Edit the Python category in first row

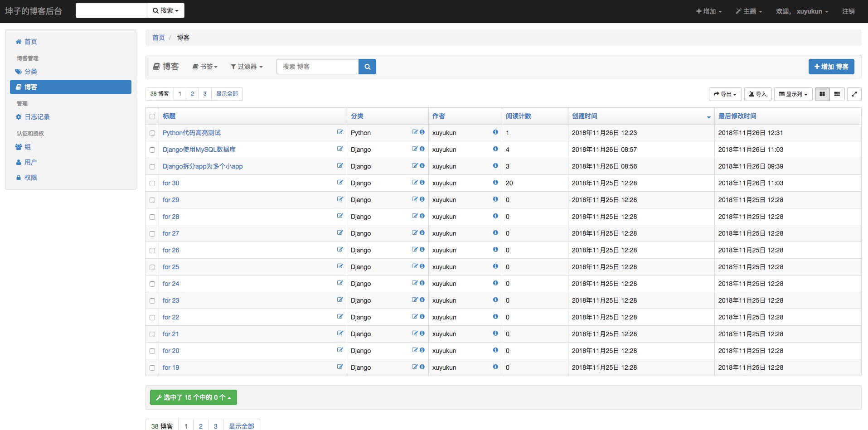[415, 132]
